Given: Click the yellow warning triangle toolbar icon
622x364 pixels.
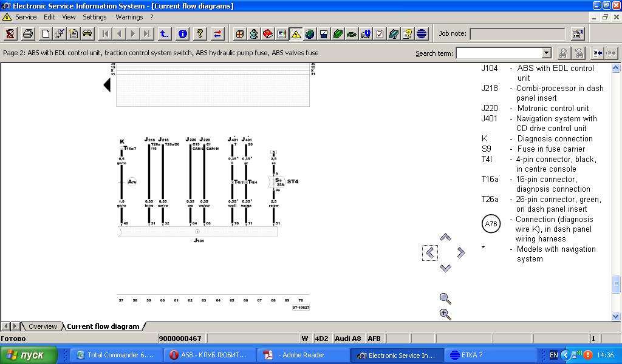Looking at the screenshot, I should click(296, 33).
